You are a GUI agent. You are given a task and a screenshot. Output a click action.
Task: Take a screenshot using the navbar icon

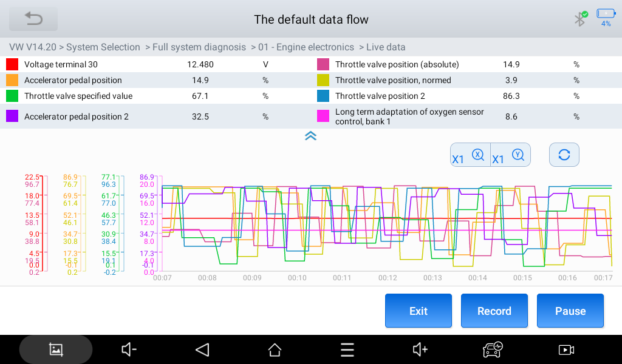[55, 349]
